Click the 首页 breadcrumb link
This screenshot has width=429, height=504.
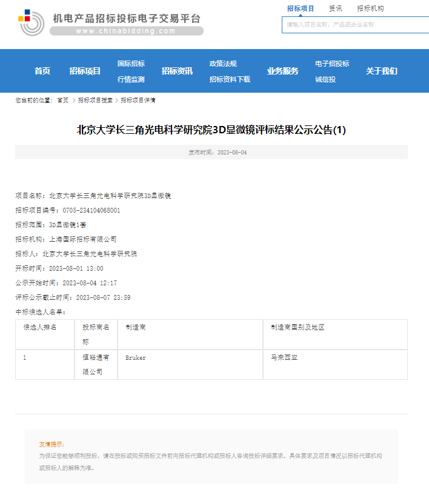click(x=62, y=101)
